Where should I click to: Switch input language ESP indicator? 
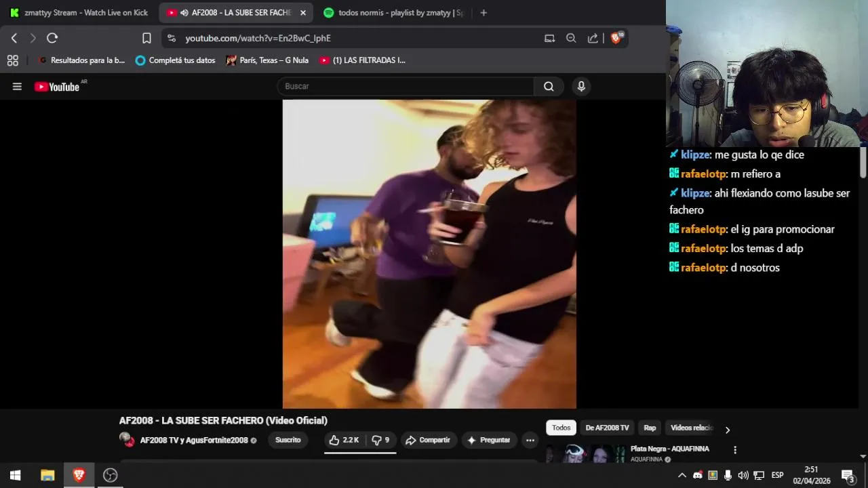pyautogui.click(x=778, y=475)
